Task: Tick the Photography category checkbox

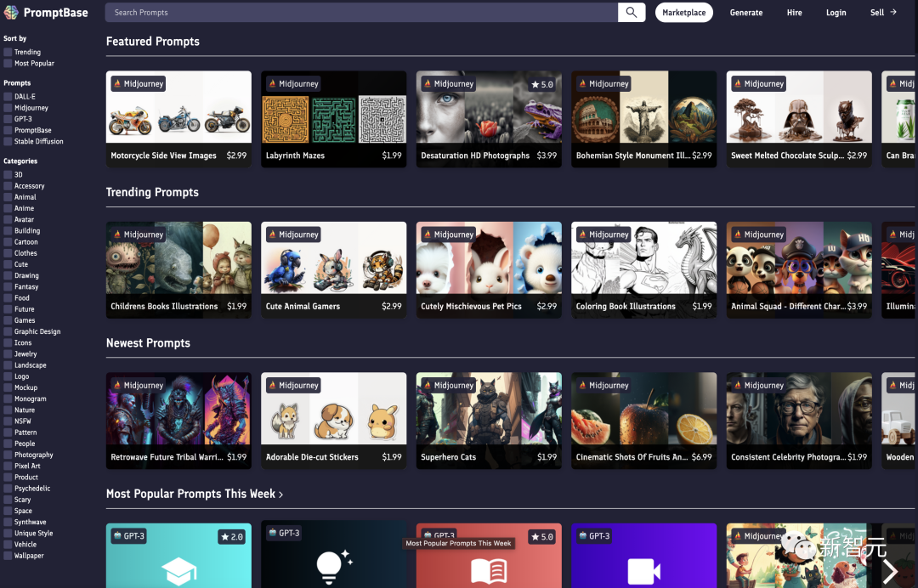Action: pos(8,455)
